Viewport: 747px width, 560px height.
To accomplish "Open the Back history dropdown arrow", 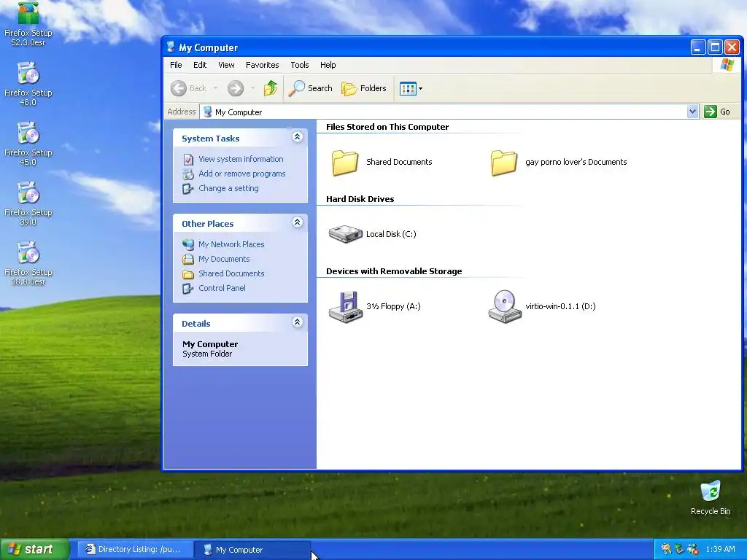I will tap(215, 88).
